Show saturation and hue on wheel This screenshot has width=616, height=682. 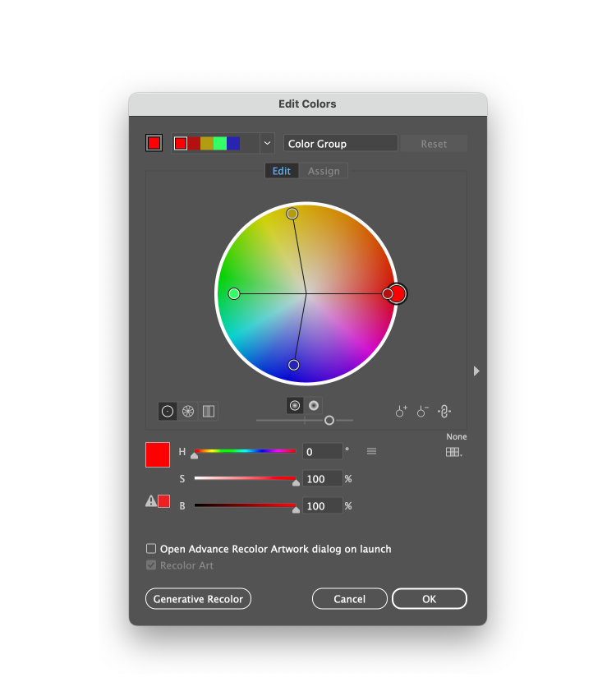(295, 405)
